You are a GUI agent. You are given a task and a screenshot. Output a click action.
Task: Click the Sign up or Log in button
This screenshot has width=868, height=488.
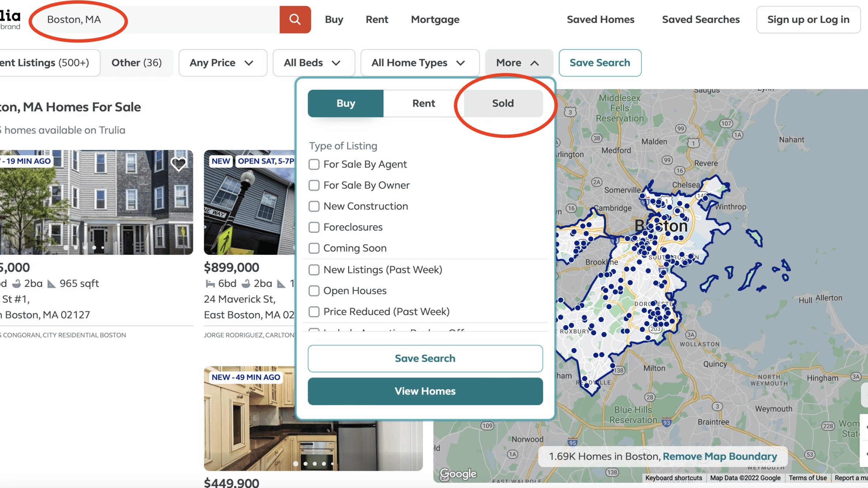808,19
